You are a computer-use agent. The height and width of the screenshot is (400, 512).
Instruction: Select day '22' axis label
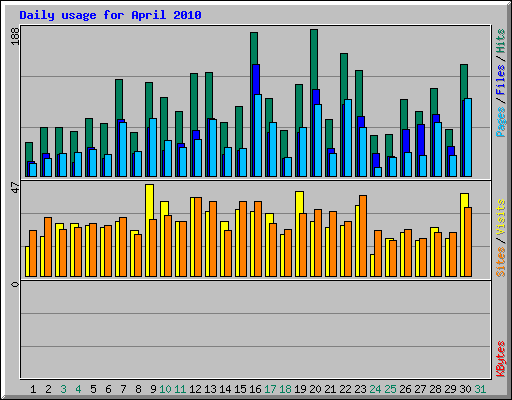coord(345,389)
